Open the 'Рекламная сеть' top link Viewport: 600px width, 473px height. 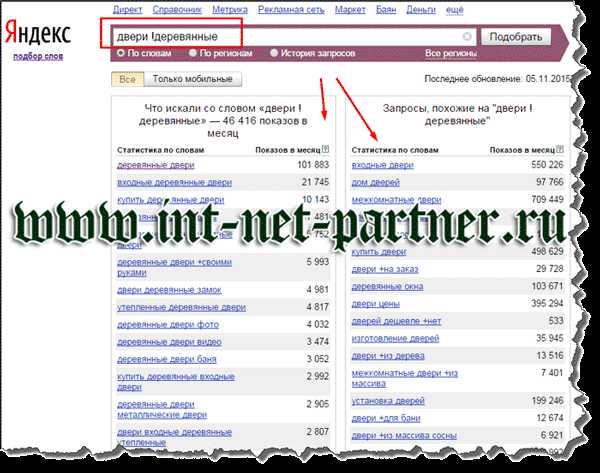[x=291, y=10]
